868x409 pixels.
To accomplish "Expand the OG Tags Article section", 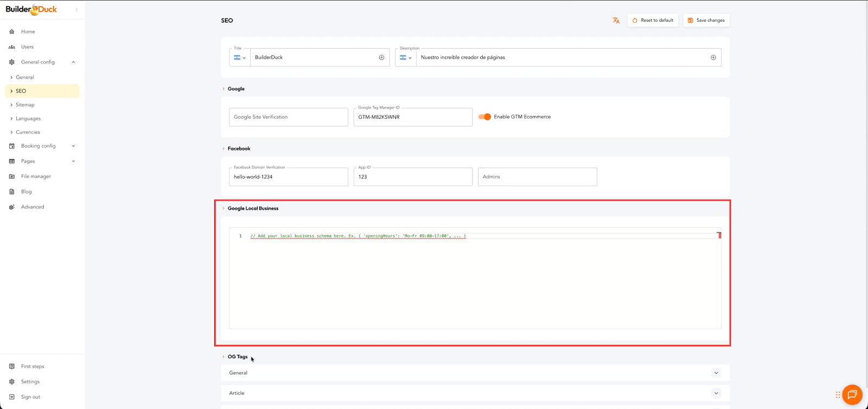I will coord(716,393).
